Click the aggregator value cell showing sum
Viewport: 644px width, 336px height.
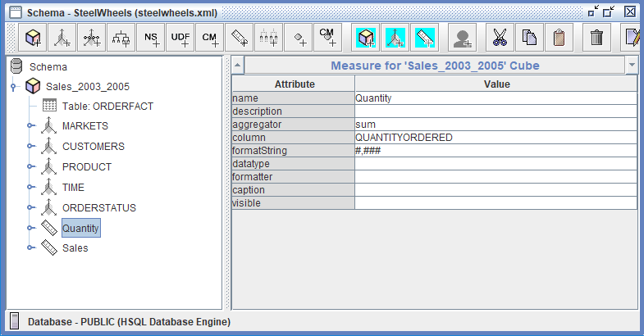click(x=496, y=125)
